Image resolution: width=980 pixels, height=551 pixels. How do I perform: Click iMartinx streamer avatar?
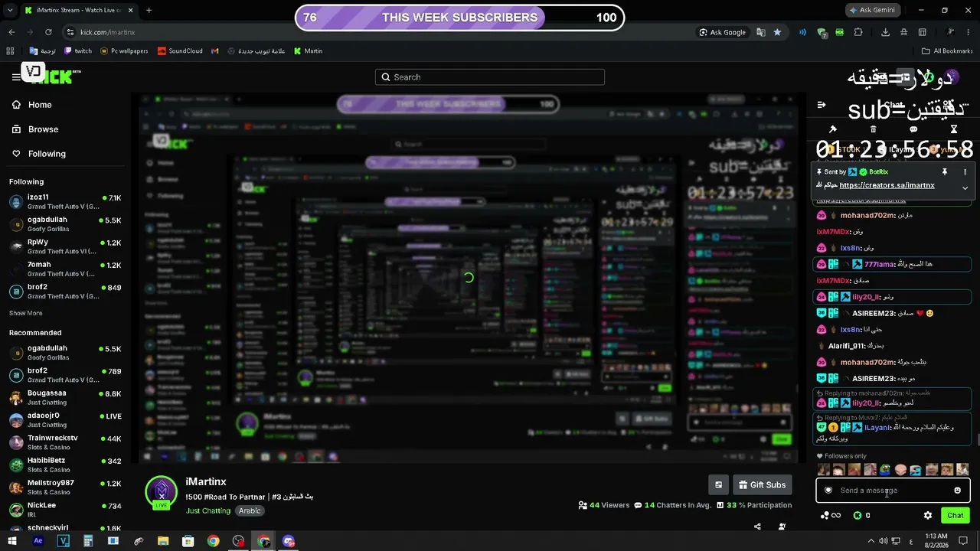(162, 492)
